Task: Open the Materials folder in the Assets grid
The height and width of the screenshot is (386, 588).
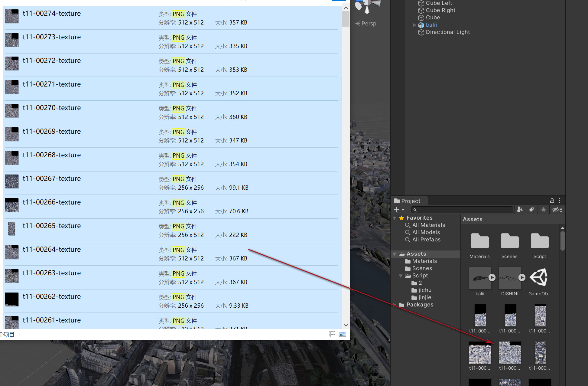Action: tap(479, 241)
